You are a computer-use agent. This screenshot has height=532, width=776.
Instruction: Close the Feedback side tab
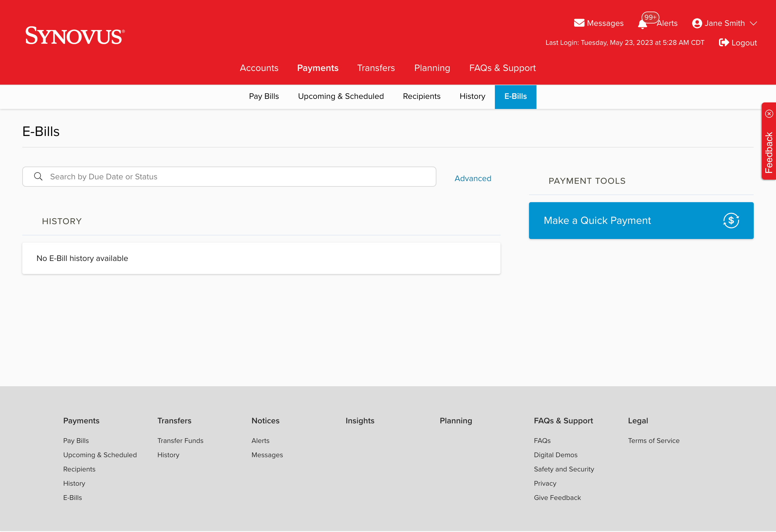(769, 114)
